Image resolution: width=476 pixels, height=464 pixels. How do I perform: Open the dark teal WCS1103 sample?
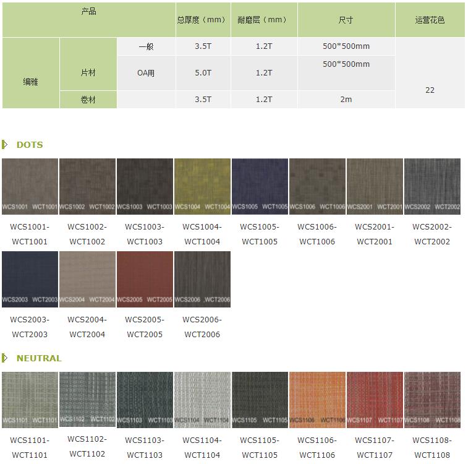[145, 400]
